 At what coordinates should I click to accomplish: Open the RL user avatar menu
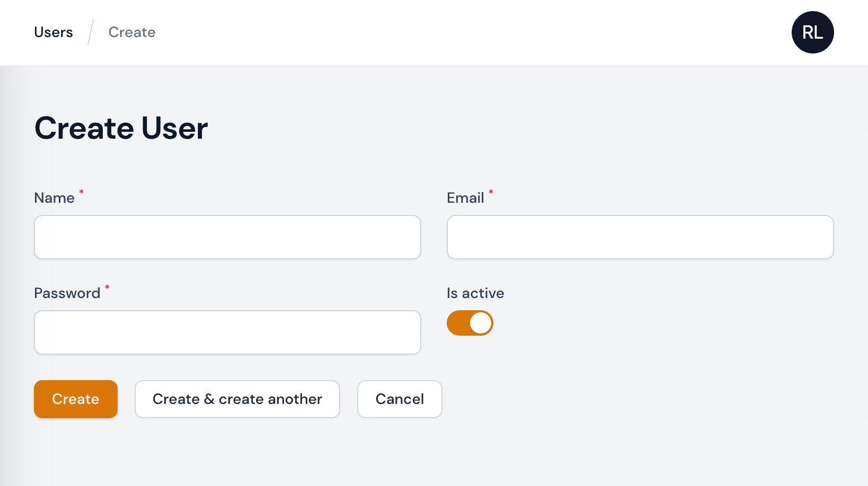(x=812, y=32)
